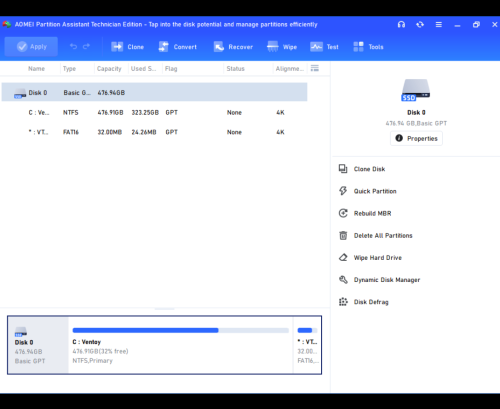The height and width of the screenshot is (409, 500).
Task: Select Disk 0 block in disk map
Action: click(x=38, y=345)
